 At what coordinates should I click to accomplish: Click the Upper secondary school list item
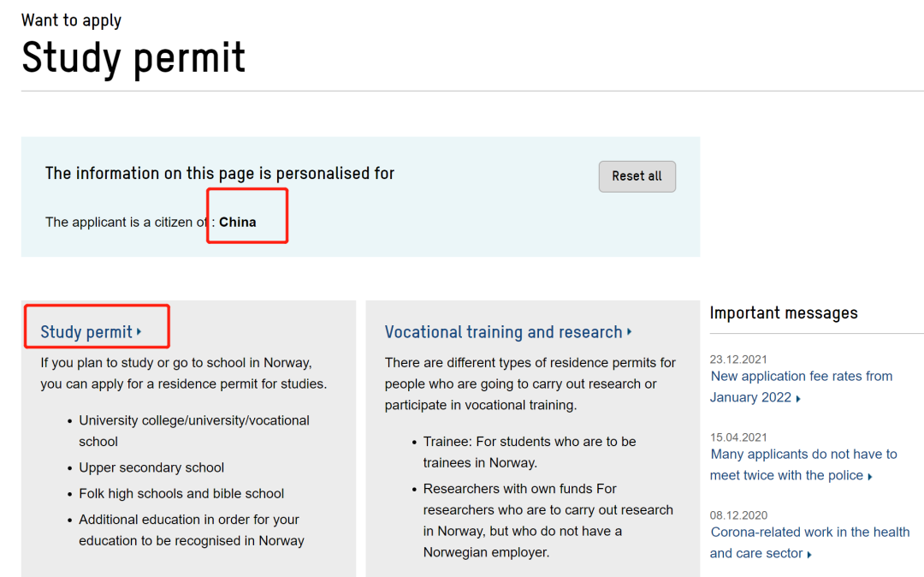[151, 468]
